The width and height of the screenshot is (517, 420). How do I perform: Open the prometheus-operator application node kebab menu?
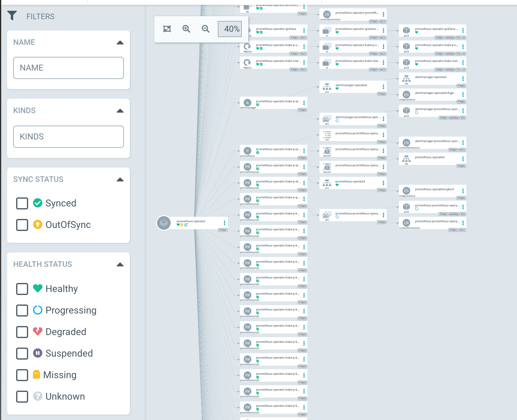click(x=224, y=223)
